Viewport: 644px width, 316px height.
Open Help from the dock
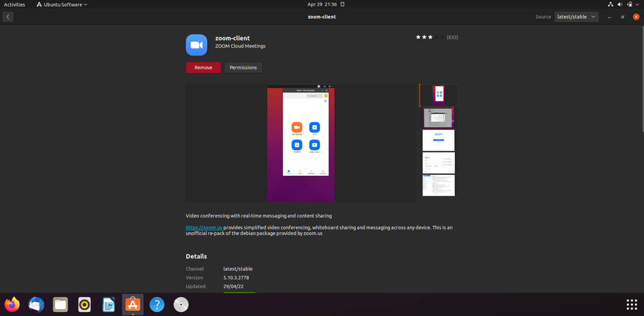tap(157, 304)
